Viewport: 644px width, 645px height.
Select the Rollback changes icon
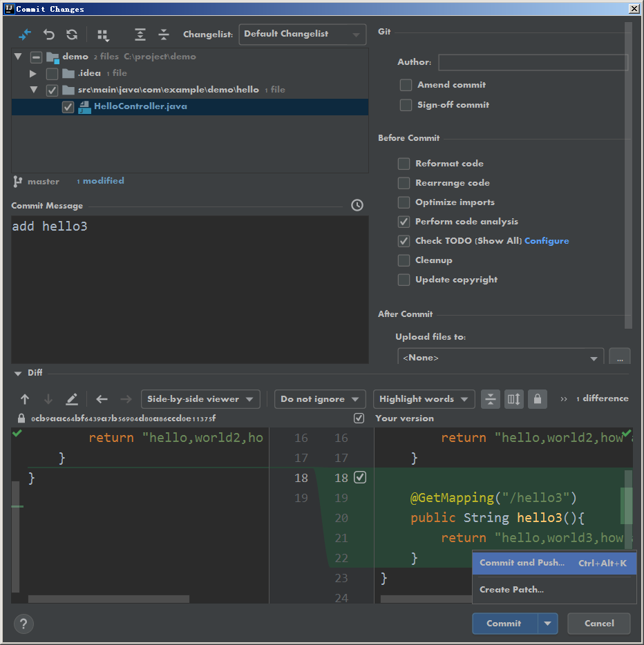pos(48,35)
